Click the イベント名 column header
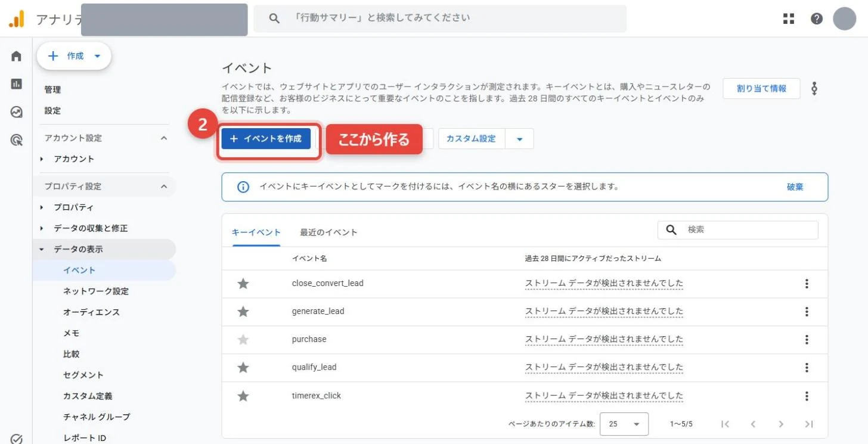 click(x=309, y=259)
